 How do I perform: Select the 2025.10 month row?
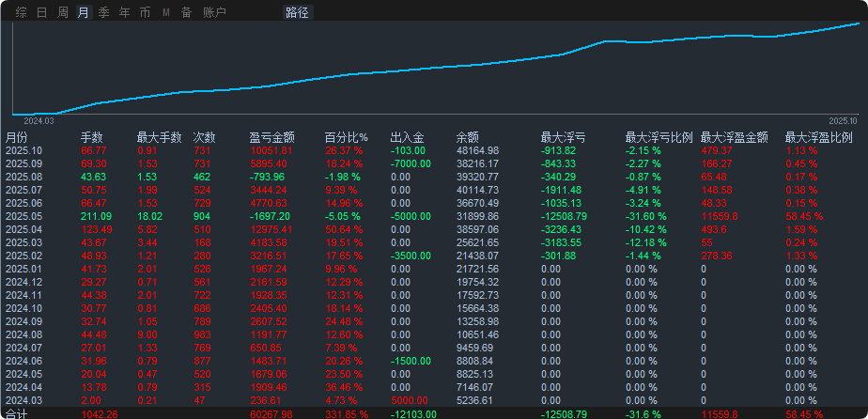pyautogui.click(x=434, y=150)
